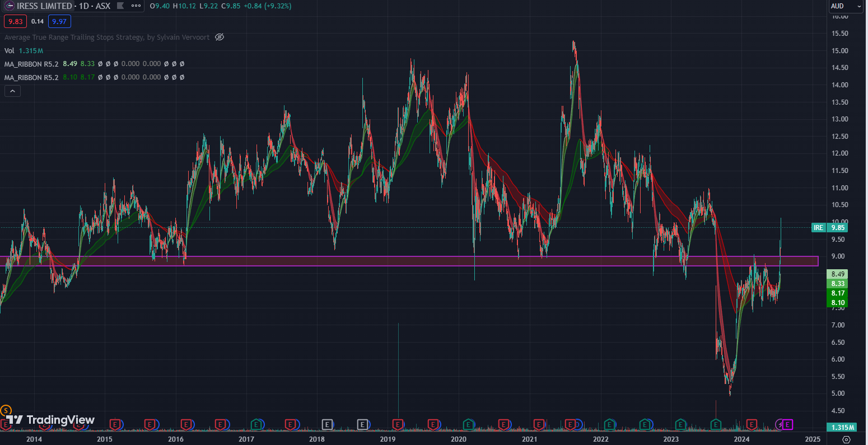Image resolution: width=868 pixels, height=445 pixels.
Task: Open the three-dot more menu in legend
Action: 136,6
